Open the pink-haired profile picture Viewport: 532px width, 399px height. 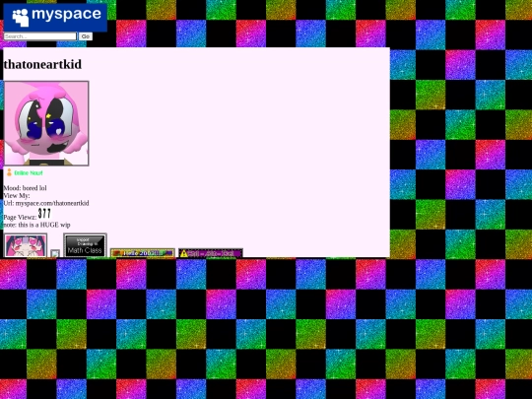(46, 123)
